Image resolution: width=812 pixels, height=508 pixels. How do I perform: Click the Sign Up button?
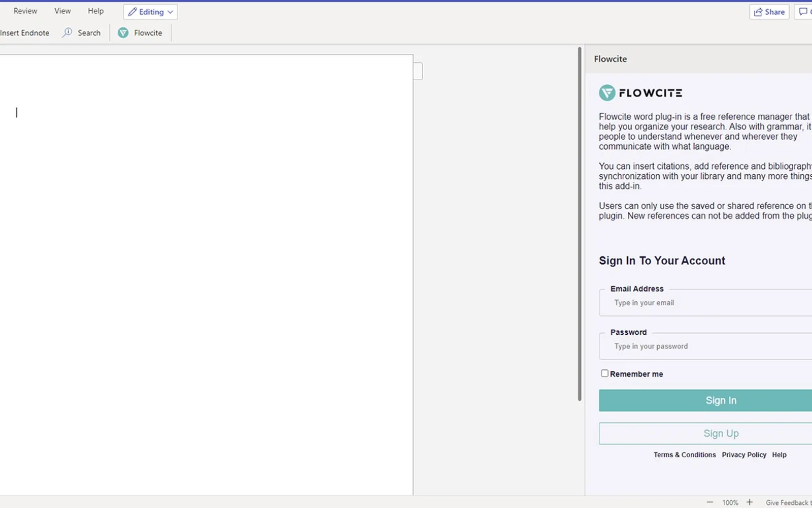705,433
